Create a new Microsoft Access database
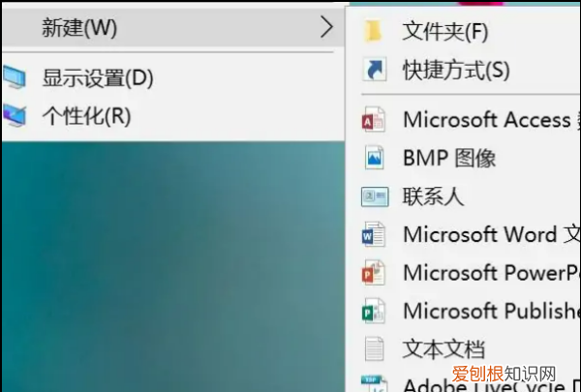Screen dimensions: 581x392 point(492,119)
